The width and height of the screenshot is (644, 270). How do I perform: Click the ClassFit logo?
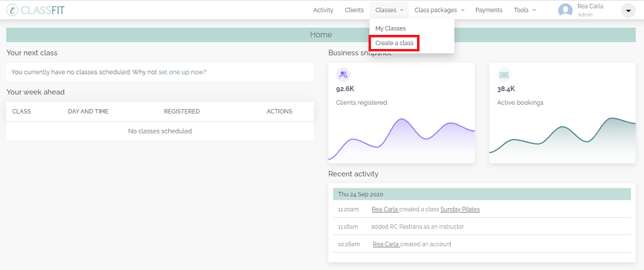coord(36,10)
